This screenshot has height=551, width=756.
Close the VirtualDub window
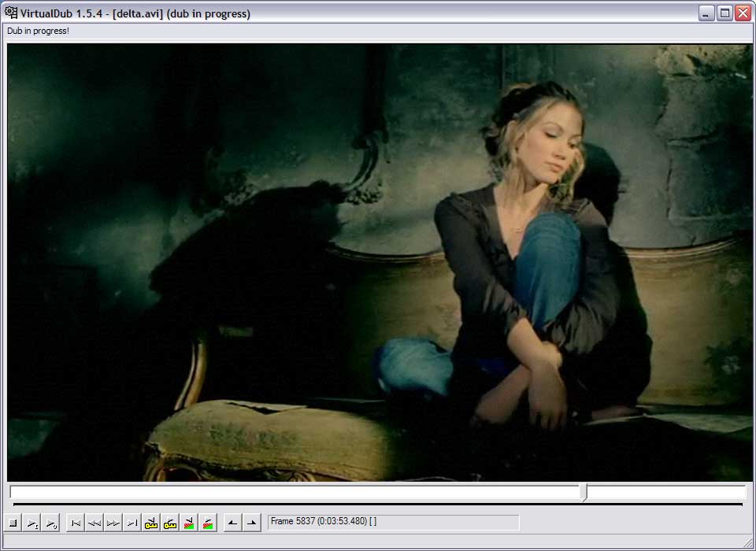click(x=743, y=13)
